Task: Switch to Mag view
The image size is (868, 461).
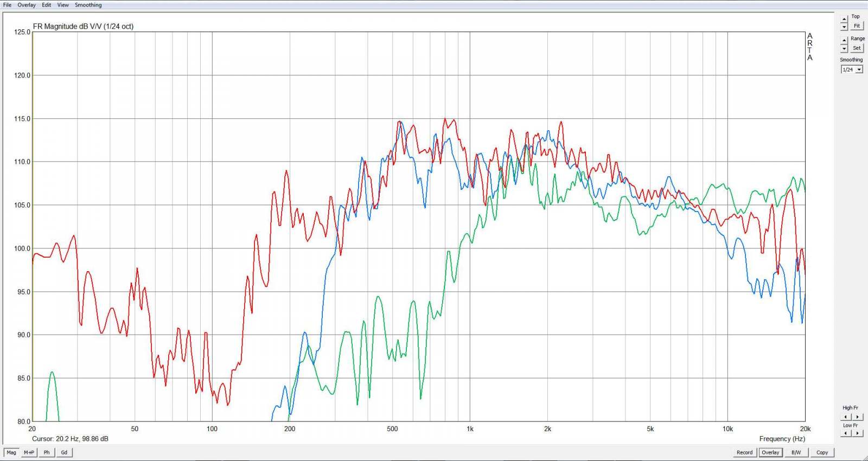Action: point(11,452)
